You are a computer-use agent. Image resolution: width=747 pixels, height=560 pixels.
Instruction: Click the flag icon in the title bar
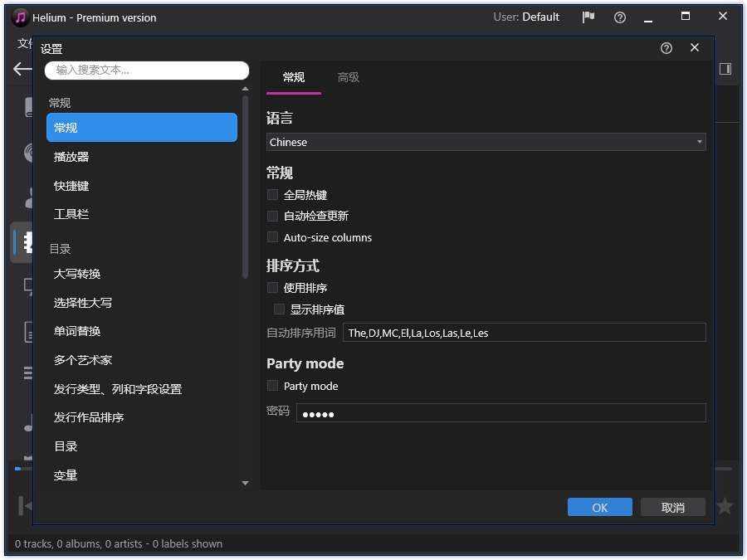coord(591,17)
